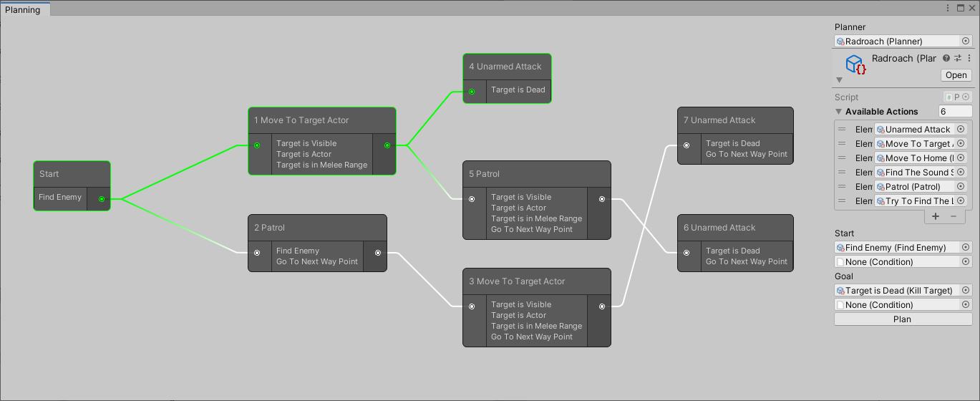Image resolution: width=980 pixels, height=401 pixels.
Task: Click the Open button for Radroach
Action: coord(956,75)
